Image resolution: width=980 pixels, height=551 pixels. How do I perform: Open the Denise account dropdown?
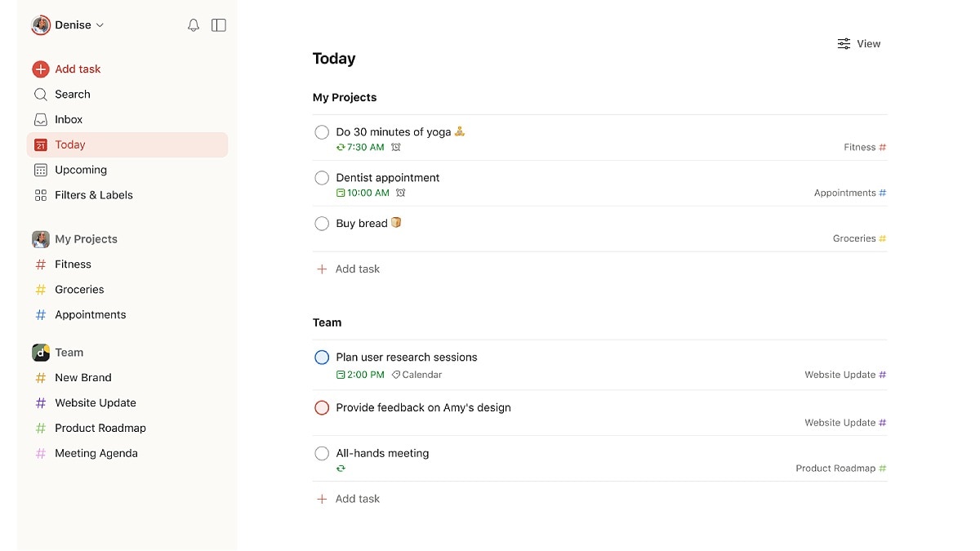click(x=69, y=25)
